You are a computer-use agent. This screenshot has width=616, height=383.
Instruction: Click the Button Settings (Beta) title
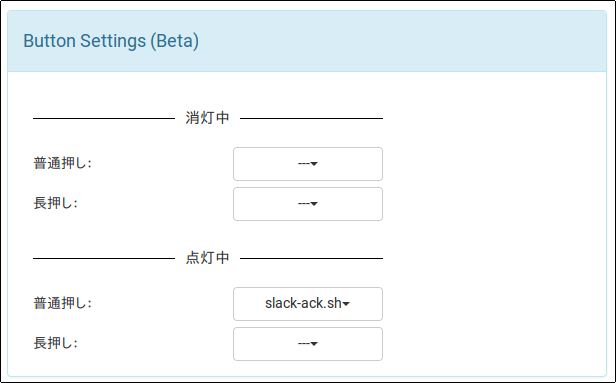click(111, 41)
